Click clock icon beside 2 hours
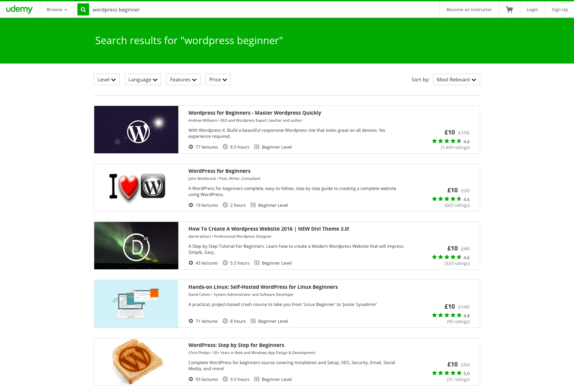574x392 pixels. tap(225, 205)
